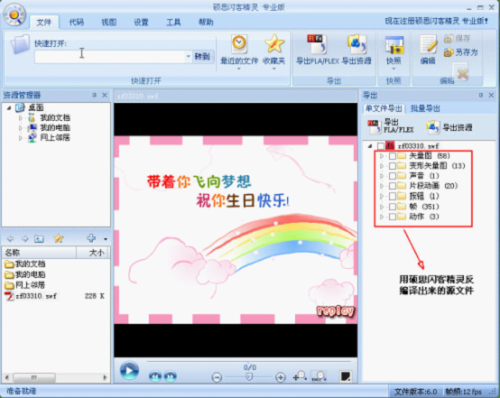This screenshot has width=500, height=398.
Task: Close the 资源管理器 panel
Action: pos(105,95)
